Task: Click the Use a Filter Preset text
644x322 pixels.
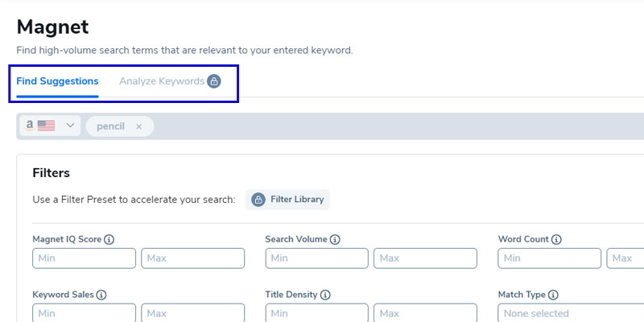Action: coord(134,200)
